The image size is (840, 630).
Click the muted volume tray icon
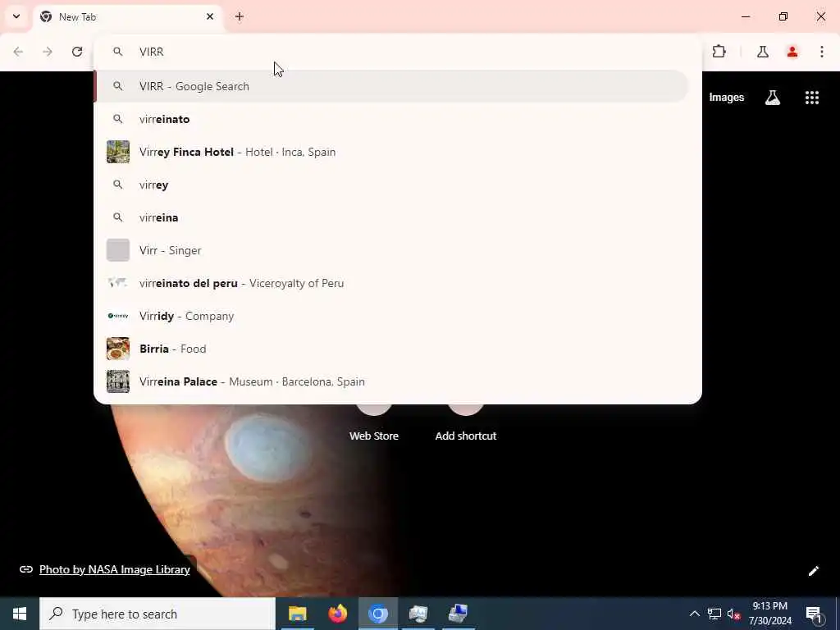(734, 614)
